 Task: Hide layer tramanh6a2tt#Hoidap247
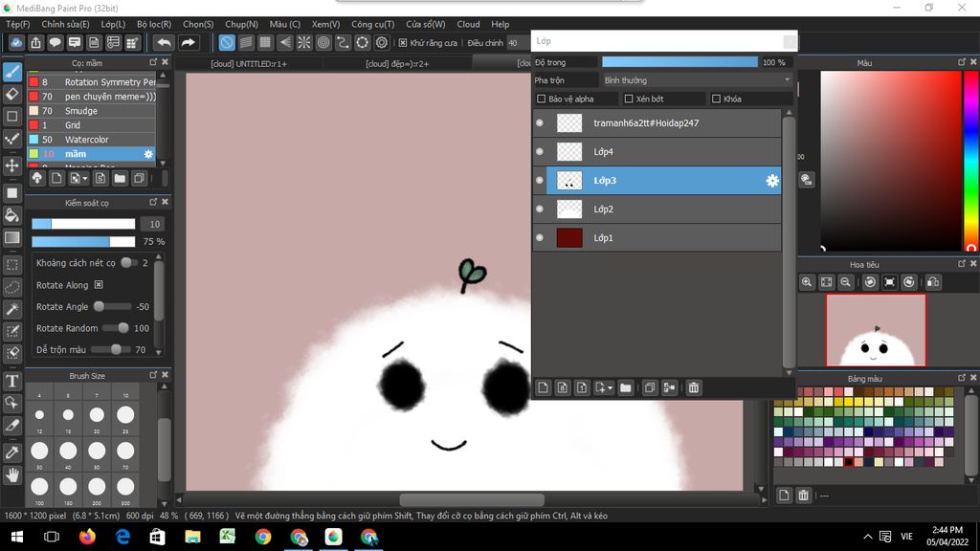click(x=540, y=123)
